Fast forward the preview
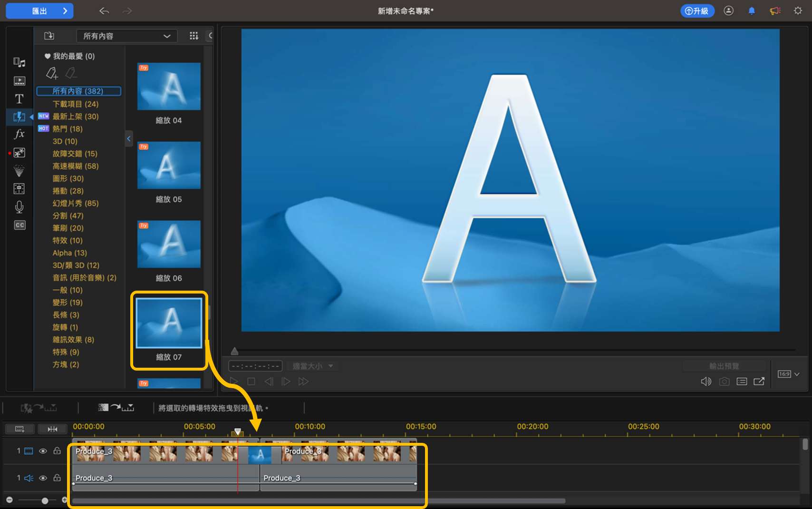This screenshot has width=812, height=509. (303, 382)
